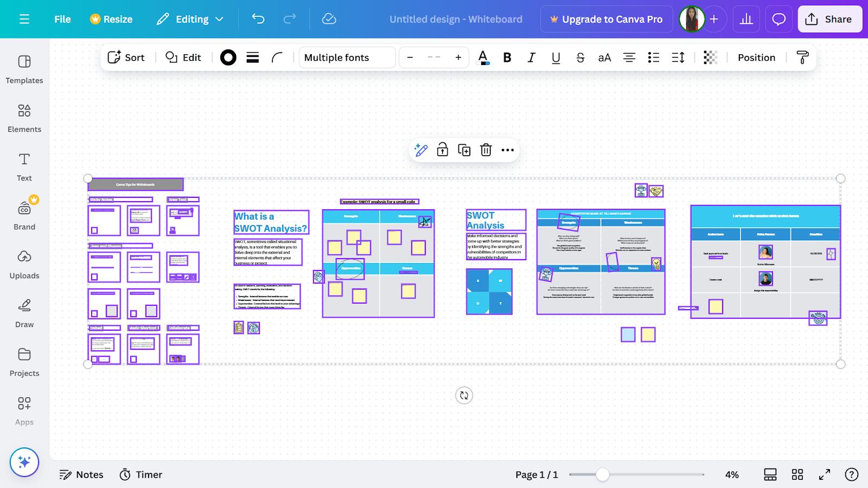Check cloud save status icon
The width and height of the screenshot is (868, 488).
point(329,20)
